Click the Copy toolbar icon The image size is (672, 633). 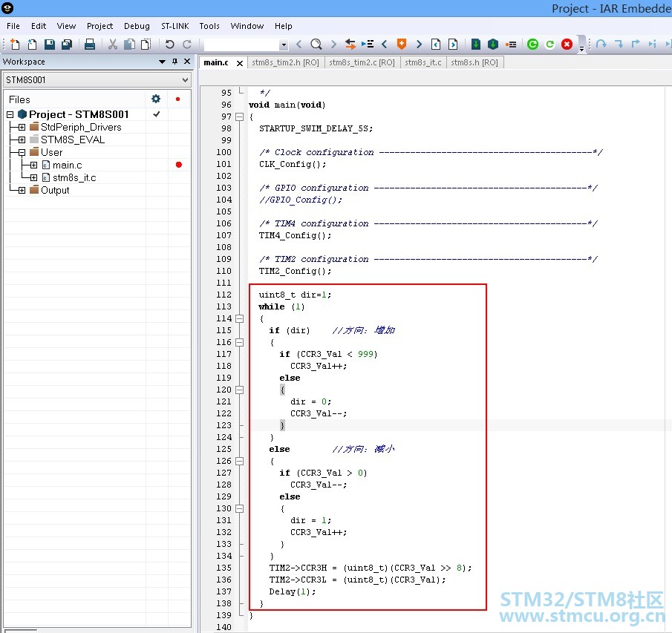tap(129, 44)
